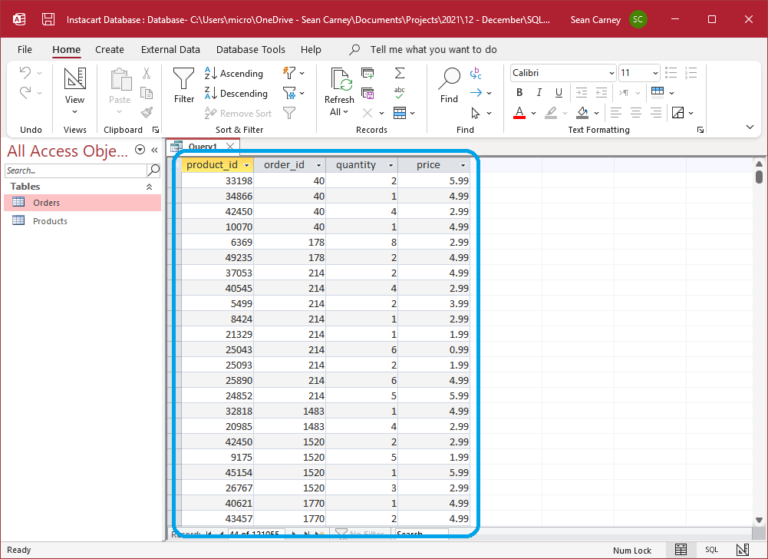Collapse the Tables group in navigation pane
The image size is (768, 559).
[150, 186]
